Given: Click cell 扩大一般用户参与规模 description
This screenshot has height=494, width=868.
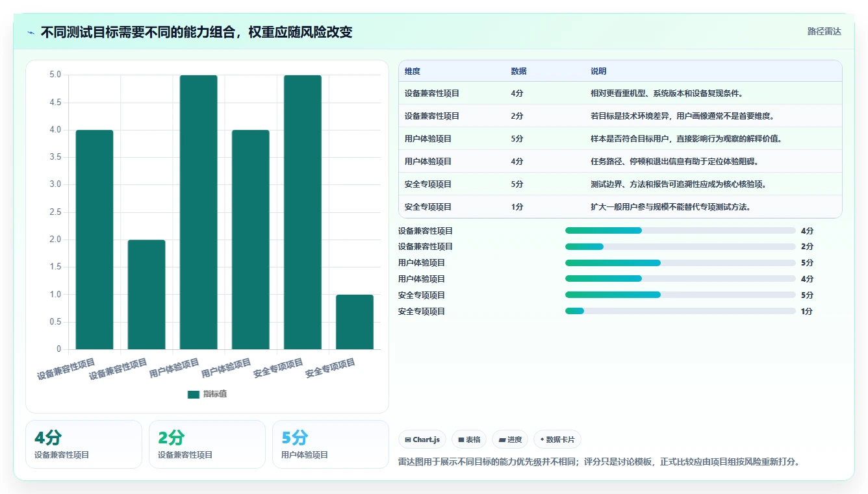Looking at the screenshot, I should [671, 207].
